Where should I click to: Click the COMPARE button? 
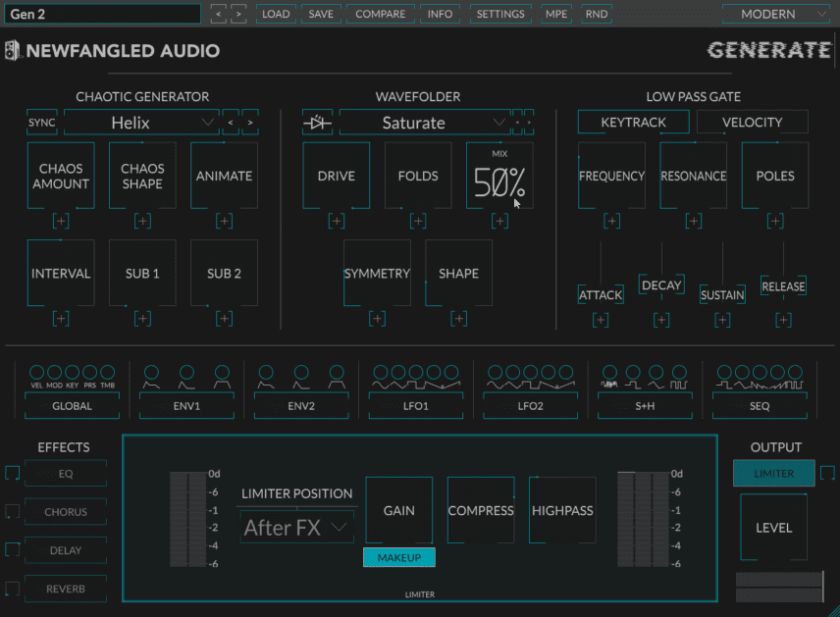(x=381, y=14)
